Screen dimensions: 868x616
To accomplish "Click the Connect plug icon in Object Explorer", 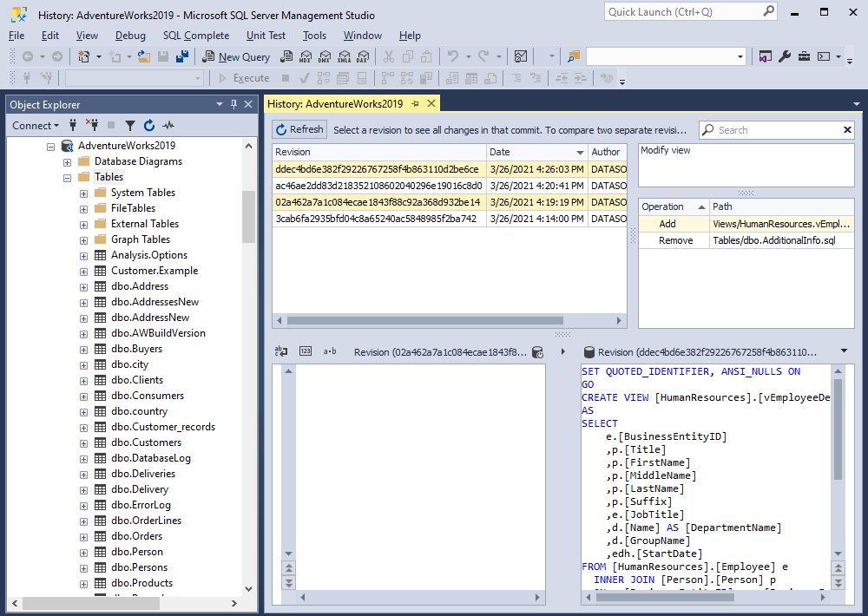I will click(x=73, y=126).
